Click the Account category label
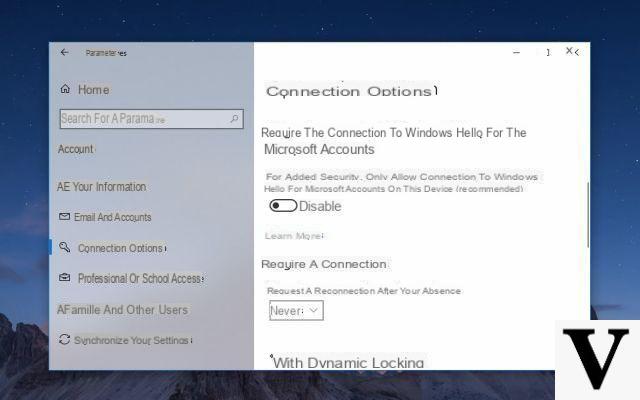The height and width of the screenshot is (400, 640). tap(76, 149)
